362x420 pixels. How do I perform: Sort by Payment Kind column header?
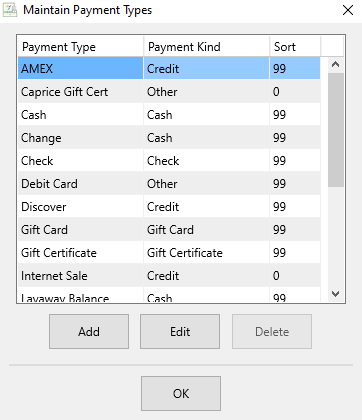pos(206,47)
